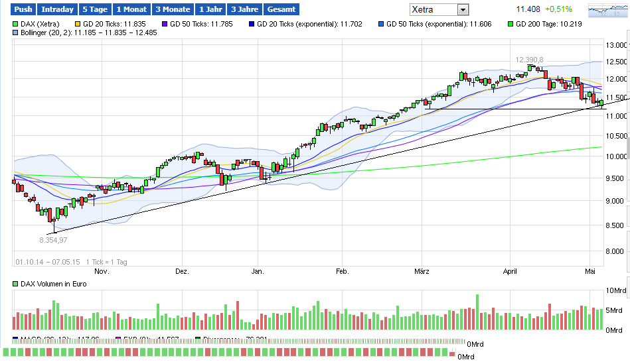Screen dimensions: 630x364
Task: Click the purple GD 50 Ticks legend square
Action: click(165, 23)
